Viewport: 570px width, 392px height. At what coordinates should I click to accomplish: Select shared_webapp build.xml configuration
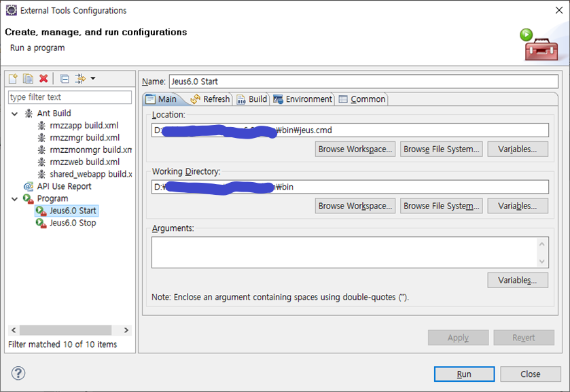[90, 174]
